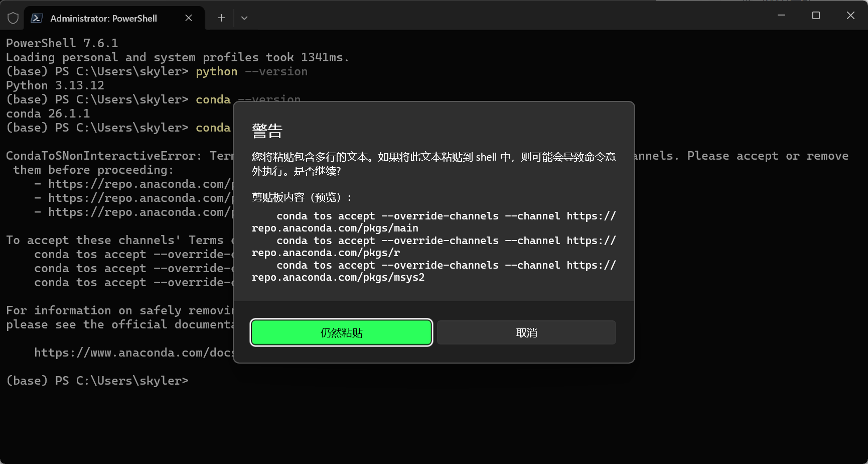Screen dimensions: 868x464
Task: Click the first repo.anaconda.com URL in error list
Action: click(138, 184)
